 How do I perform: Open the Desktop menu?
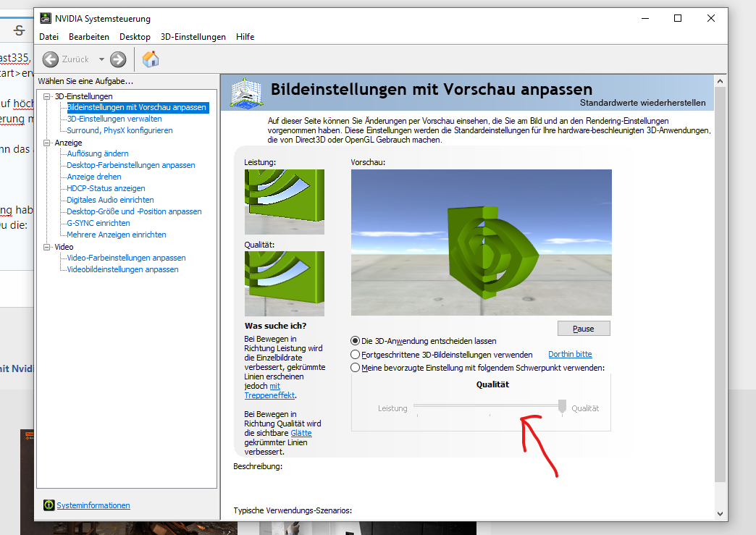click(135, 37)
